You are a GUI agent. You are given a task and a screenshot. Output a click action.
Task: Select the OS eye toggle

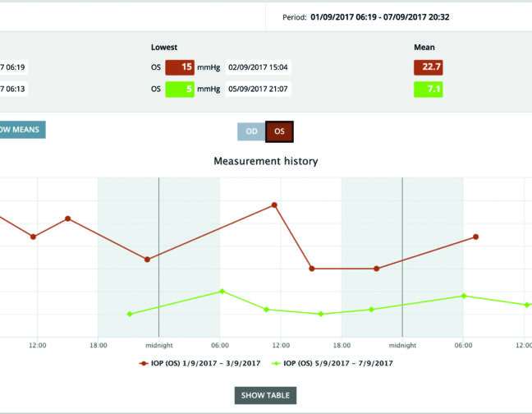(x=279, y=131)
